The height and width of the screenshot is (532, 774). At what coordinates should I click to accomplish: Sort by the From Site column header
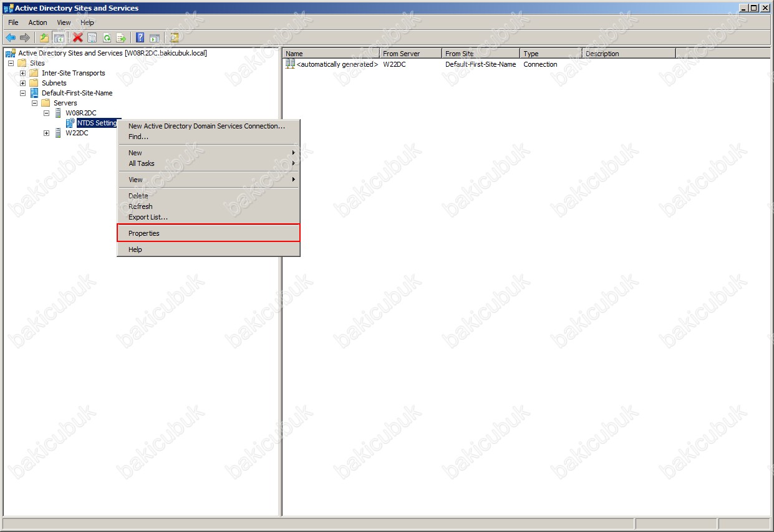(x=481, y=54)
